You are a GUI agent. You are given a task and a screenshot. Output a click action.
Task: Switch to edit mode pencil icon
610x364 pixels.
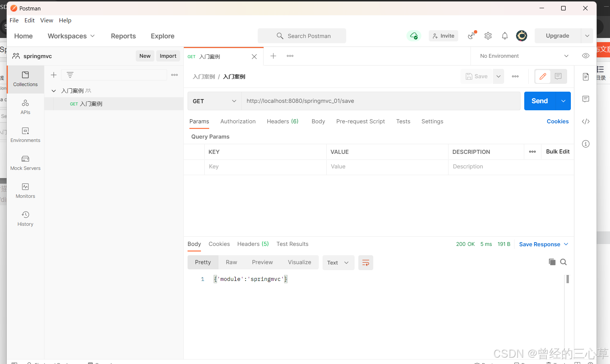(x=543, y=76)
